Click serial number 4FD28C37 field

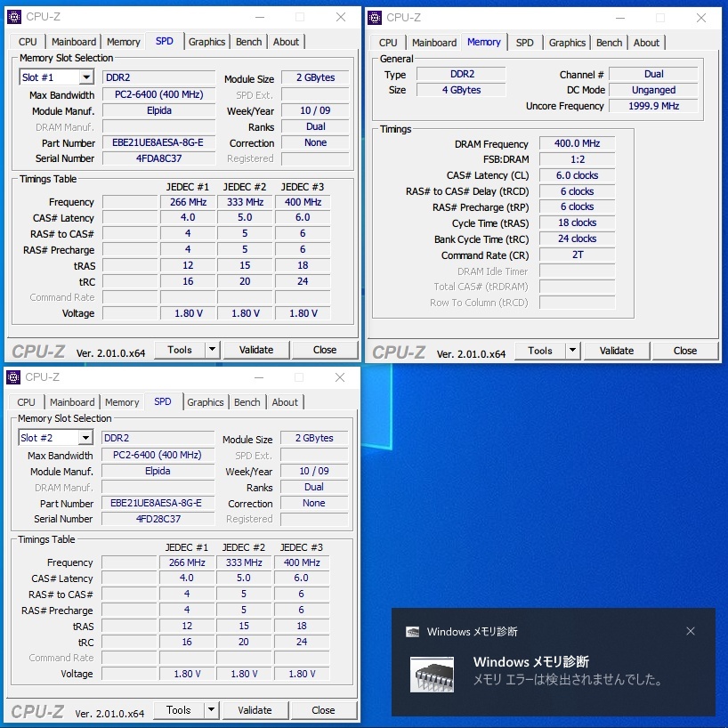[158, 519]
